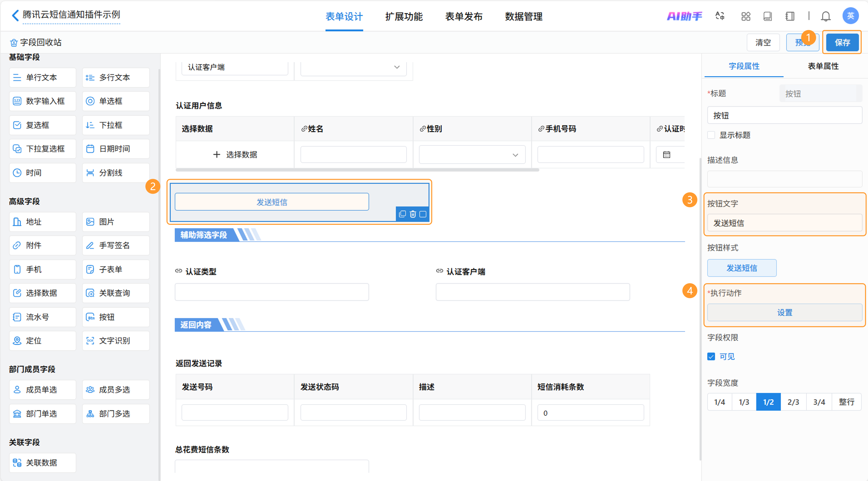The width and height of the screenshot is (868, 481).
Task: Delete selected button field via trash icon
Action: (x=412, y=214)
